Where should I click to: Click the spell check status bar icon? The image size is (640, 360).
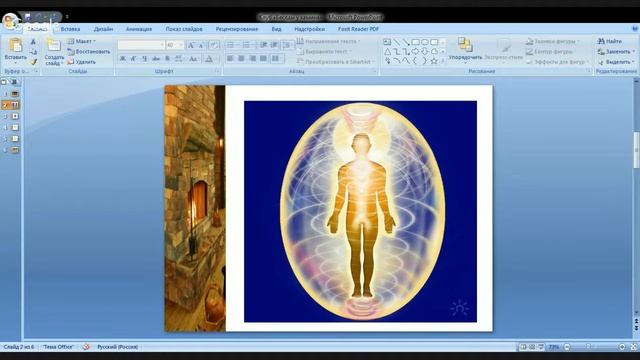[x=86, y=347]
